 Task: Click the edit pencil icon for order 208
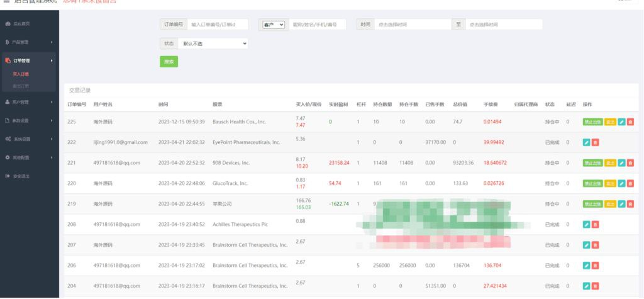pos(587,224)
